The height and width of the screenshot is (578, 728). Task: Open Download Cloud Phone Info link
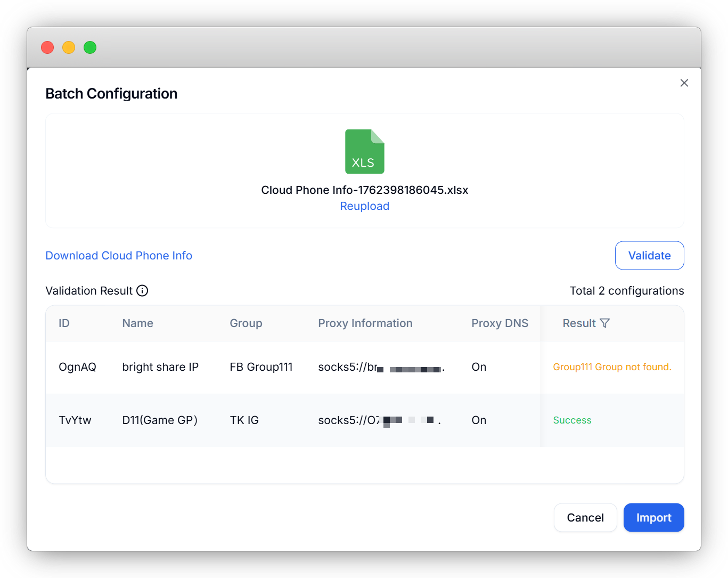pos(119,256)
